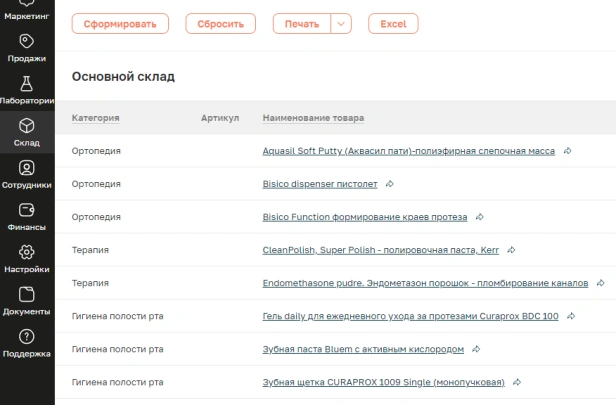This screenshot has height=405, width=616.
Task: Sort by Категория column header
Action: click(x=96, y=118)
